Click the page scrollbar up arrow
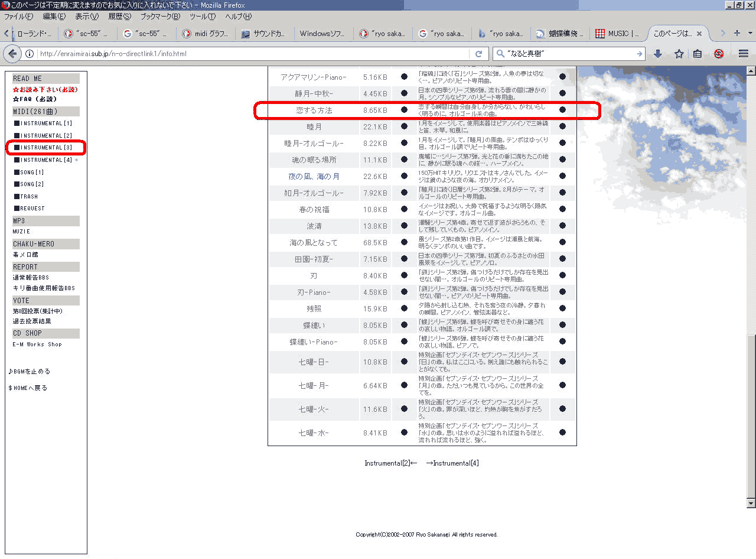756x559 pixels. point(751,70)
